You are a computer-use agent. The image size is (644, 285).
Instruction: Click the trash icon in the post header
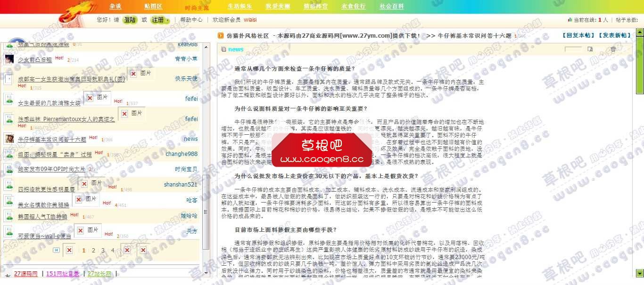pyautogui.click(x=613, y=49)
